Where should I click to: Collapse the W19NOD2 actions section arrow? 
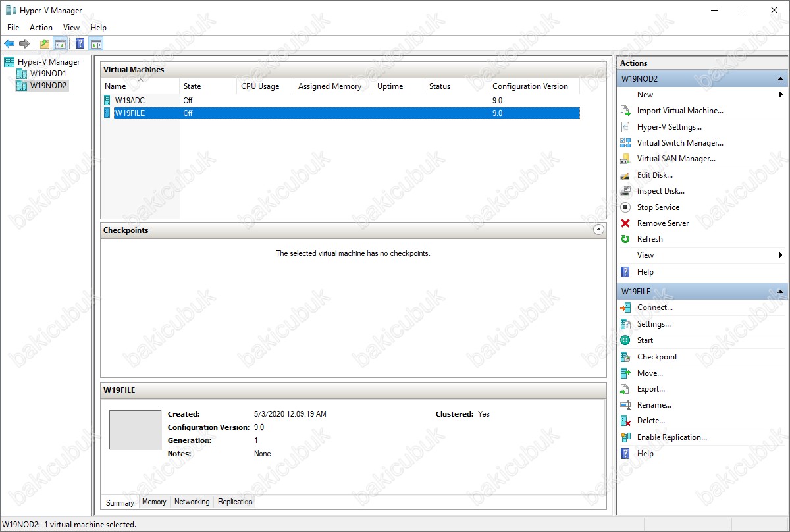point(781,79)
